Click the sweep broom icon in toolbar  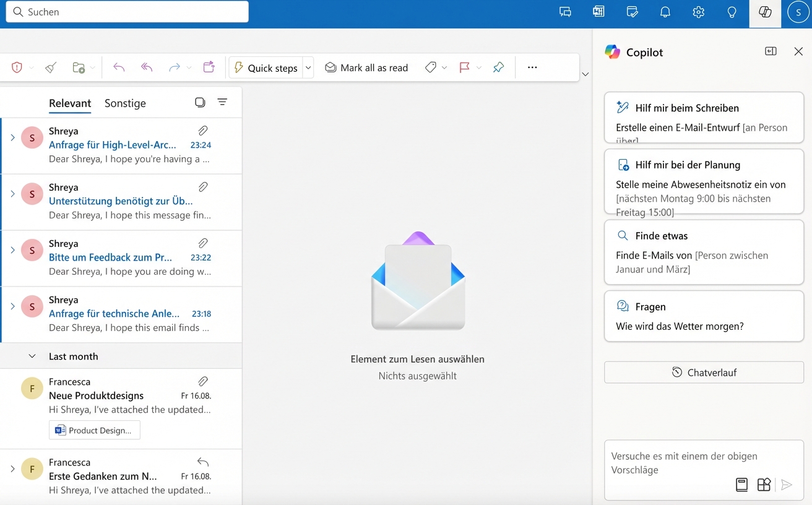(51, 67)
